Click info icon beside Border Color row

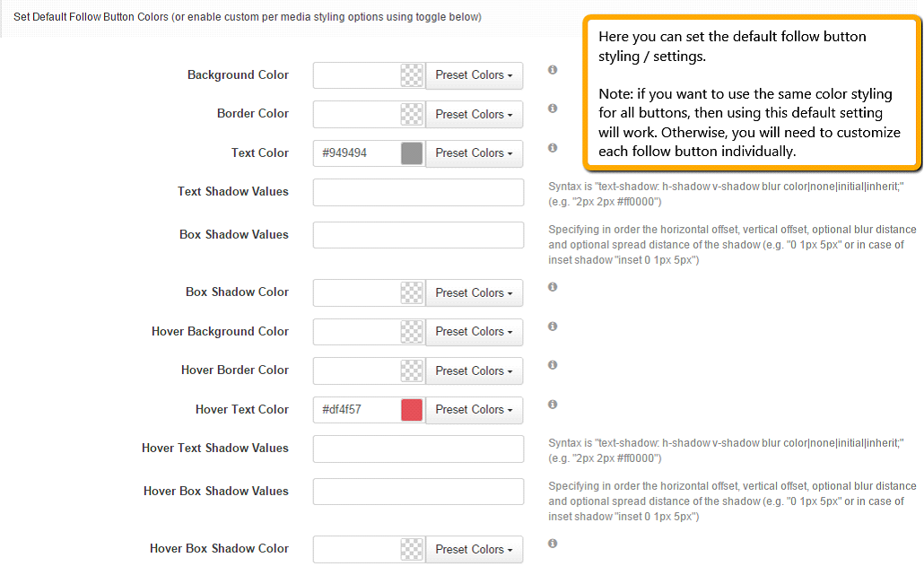point(553,109)
